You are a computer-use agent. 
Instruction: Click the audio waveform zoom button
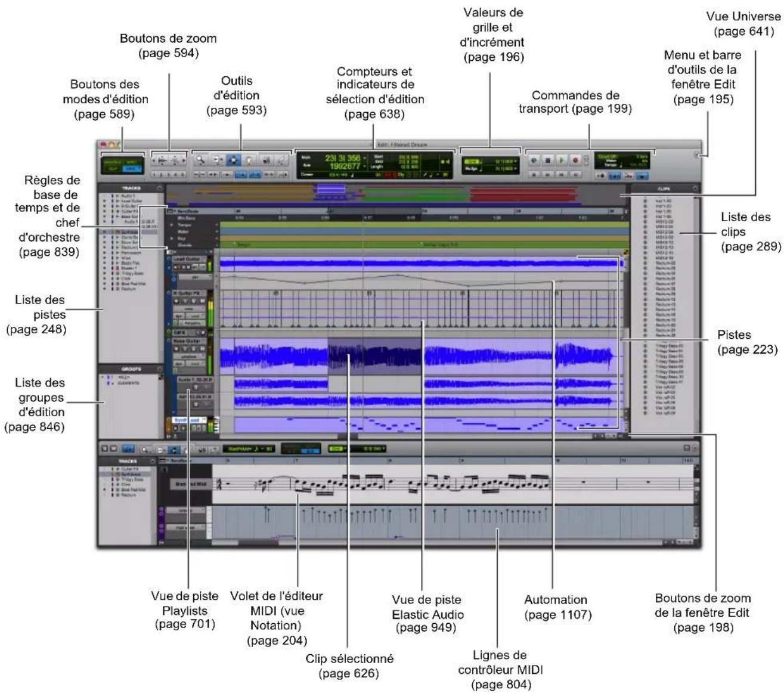[163, 160]
